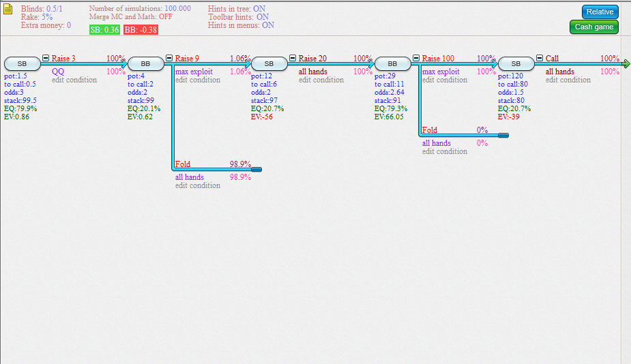The height and width of the screenshot is (364, 631).
Task: Click the green SB: 0.36 result badge
Action: 104,30
